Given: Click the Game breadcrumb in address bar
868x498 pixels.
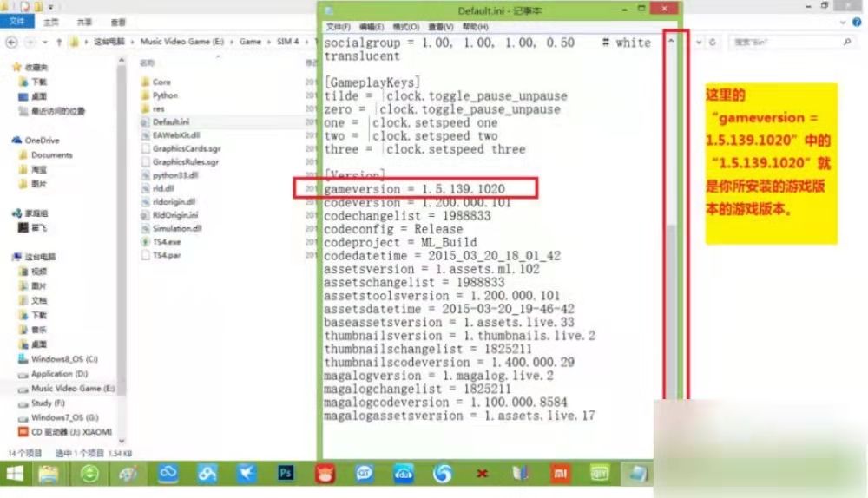Looking at the screenshot, I should pyautogui.click(x=250, y=42).
